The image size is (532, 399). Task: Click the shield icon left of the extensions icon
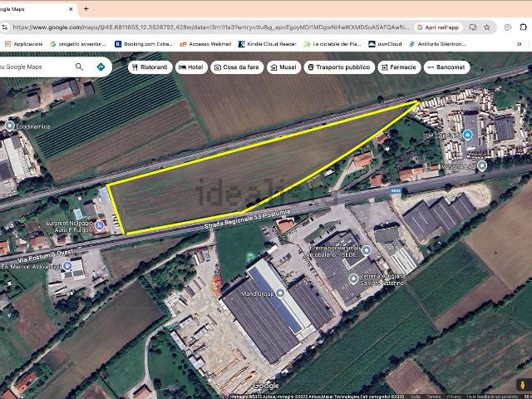pyautogui.click(x=508, y=27)
